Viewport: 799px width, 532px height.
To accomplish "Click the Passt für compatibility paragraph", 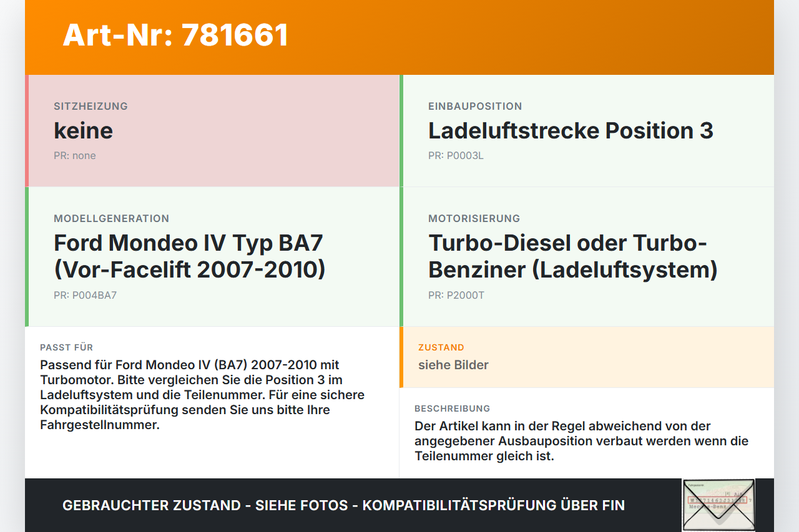I will pos(202,395).
